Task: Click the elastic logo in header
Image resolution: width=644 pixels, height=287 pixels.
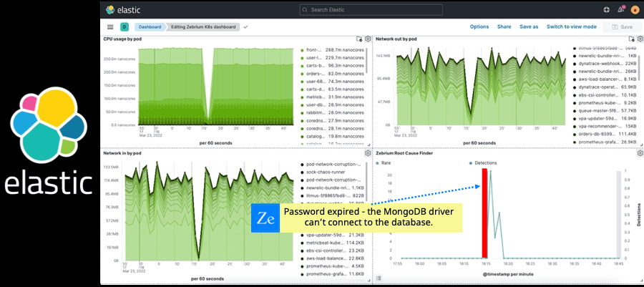Action: [x=123, y=10]
